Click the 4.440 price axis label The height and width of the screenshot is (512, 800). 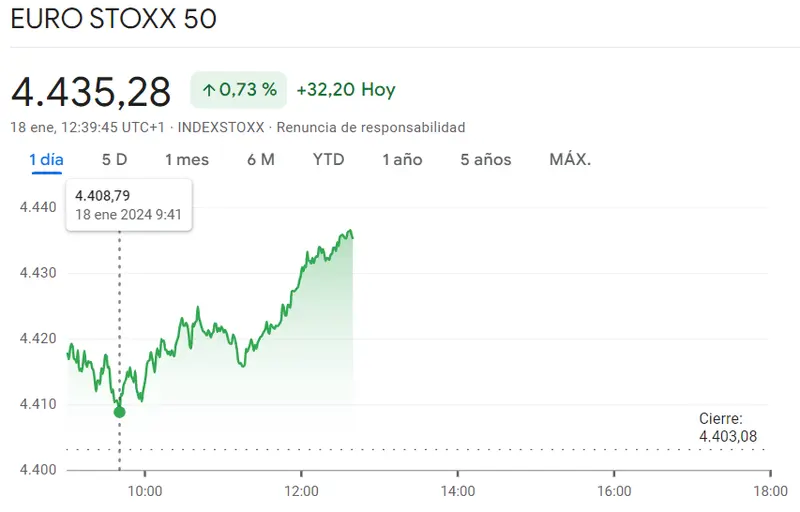coord(37,207)
